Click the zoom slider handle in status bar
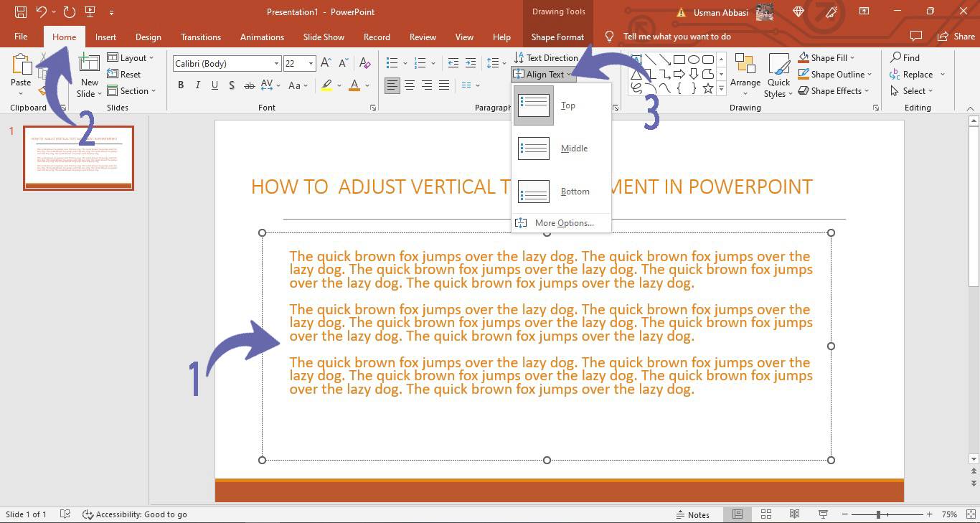Viewport: 980px width, 523px height. click(x=878, y=514)
